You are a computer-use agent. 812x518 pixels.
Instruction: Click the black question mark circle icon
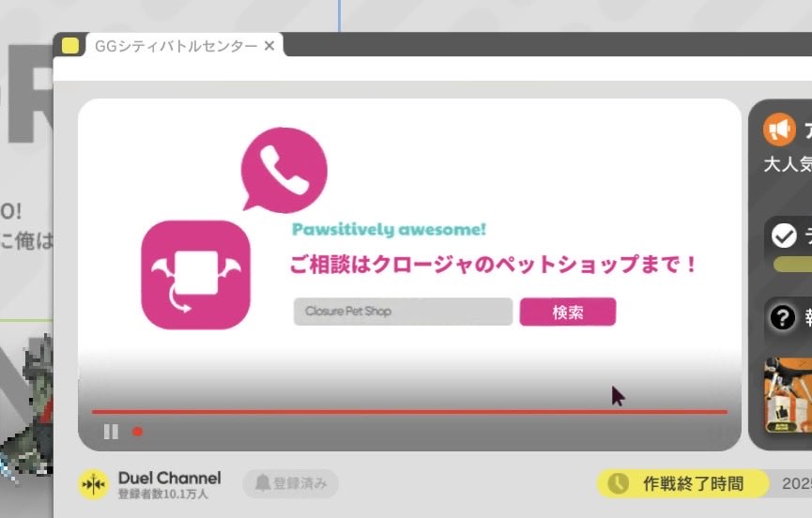click(783, 316)
